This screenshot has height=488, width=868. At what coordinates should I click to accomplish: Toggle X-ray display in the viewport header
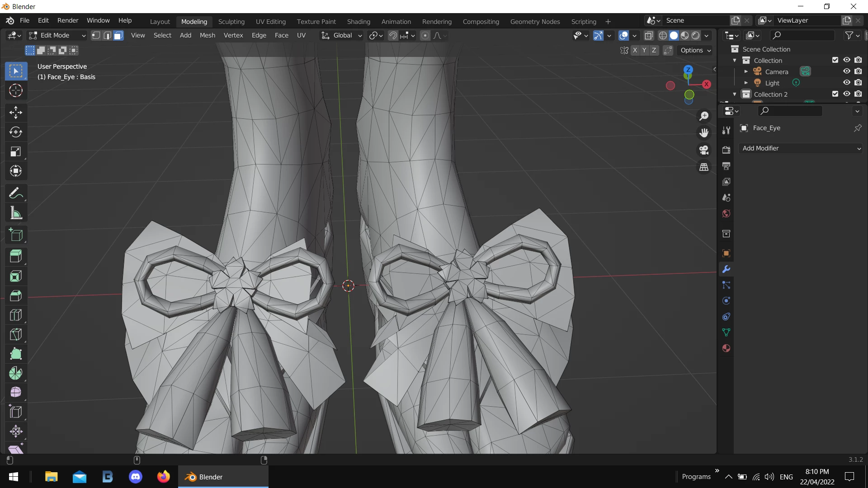[x=649, y=36]
